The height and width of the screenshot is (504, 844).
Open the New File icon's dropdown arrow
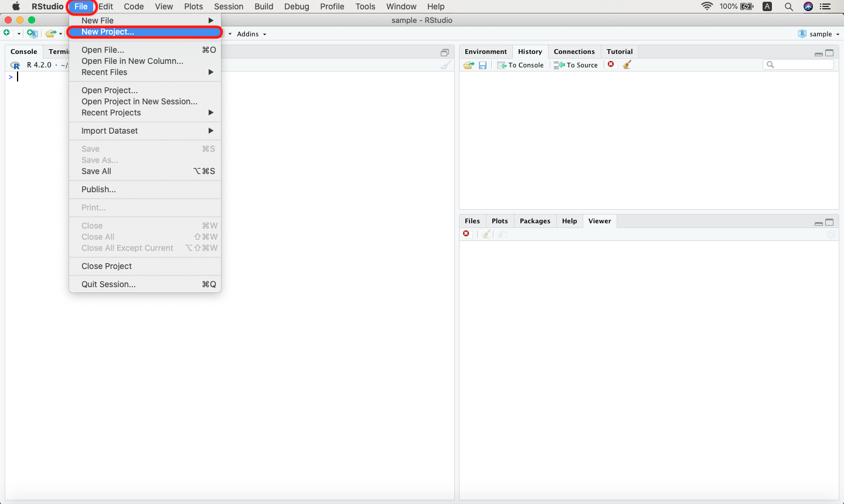click(x=19, y=34)
